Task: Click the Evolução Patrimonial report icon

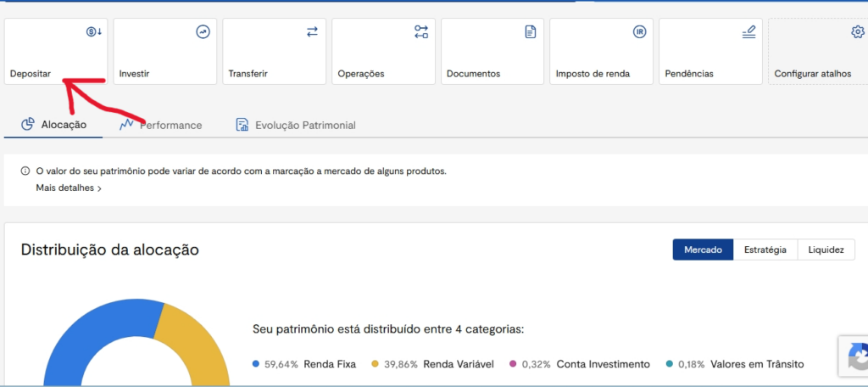Action: [242, 124]
